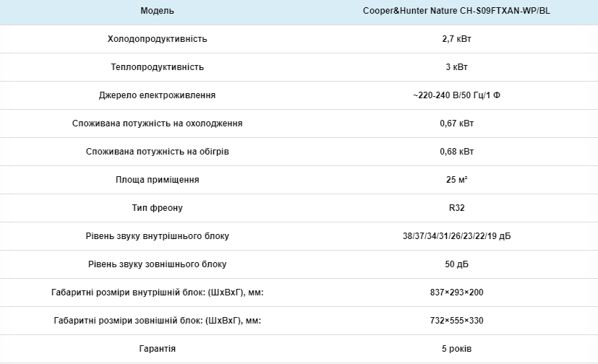Click the "~220-240 В/50 Гц/1 Ф" value

(456, 95)
